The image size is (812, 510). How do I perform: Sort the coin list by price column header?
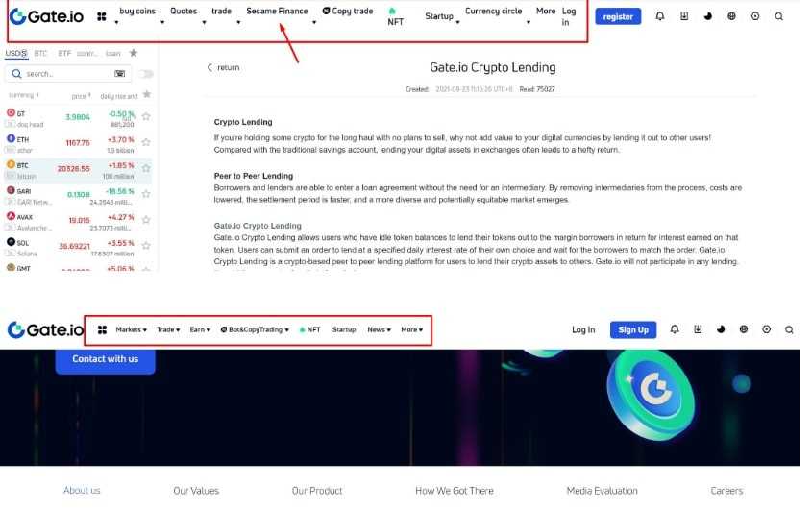pyautogui.click(x=80, y=96)
